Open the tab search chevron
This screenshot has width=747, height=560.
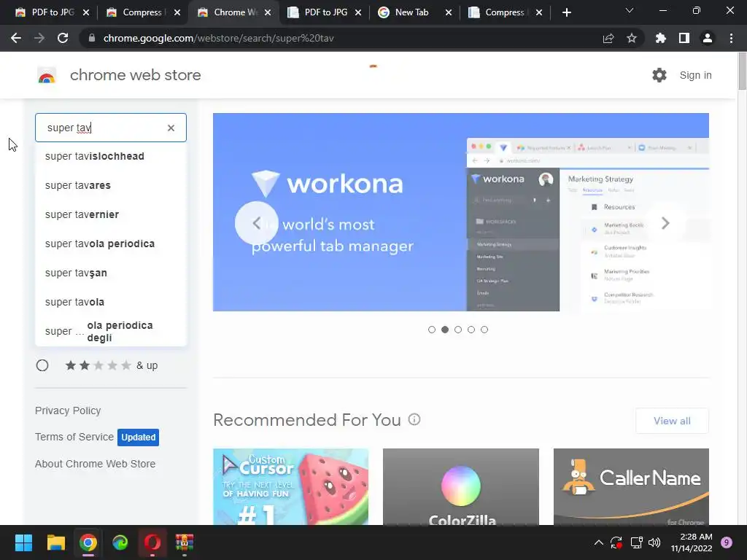[630, 10]
